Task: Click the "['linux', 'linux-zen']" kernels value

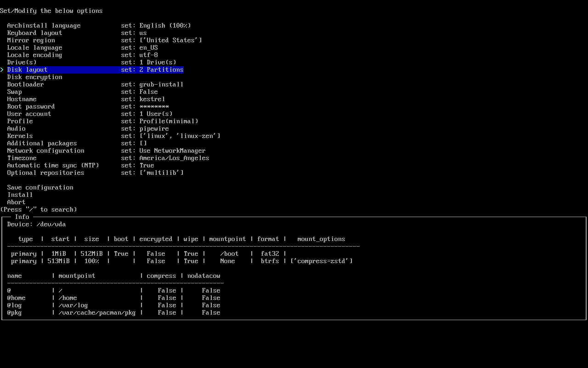Action: [180, 136]
